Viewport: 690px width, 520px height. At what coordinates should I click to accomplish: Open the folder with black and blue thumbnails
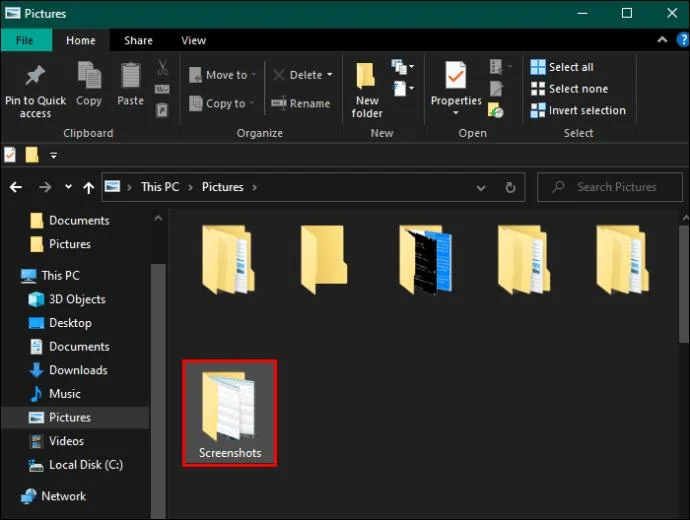426,260
